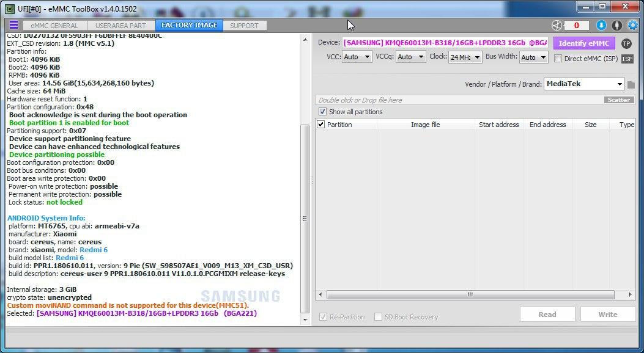
Task: Click 'Internal storage: 3 GiB' line
Action: click(42, 289)
